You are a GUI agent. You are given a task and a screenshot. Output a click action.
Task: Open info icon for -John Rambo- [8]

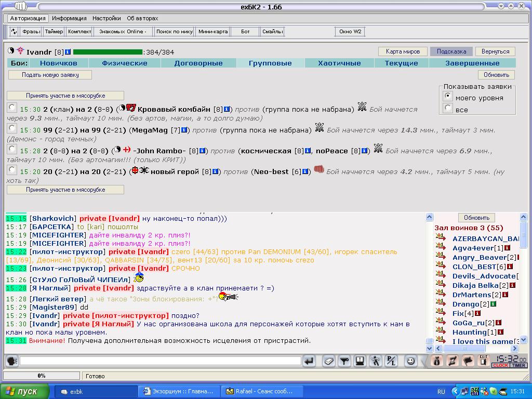pos(202,151)
